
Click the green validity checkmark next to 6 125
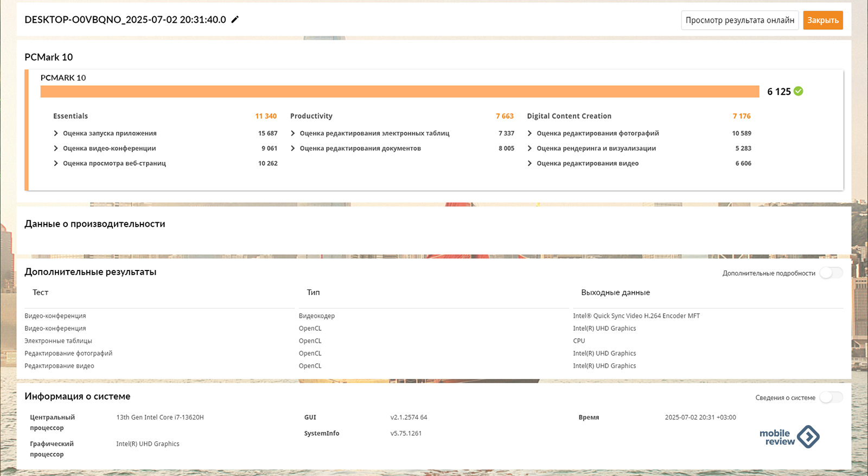tap(799, 91)
